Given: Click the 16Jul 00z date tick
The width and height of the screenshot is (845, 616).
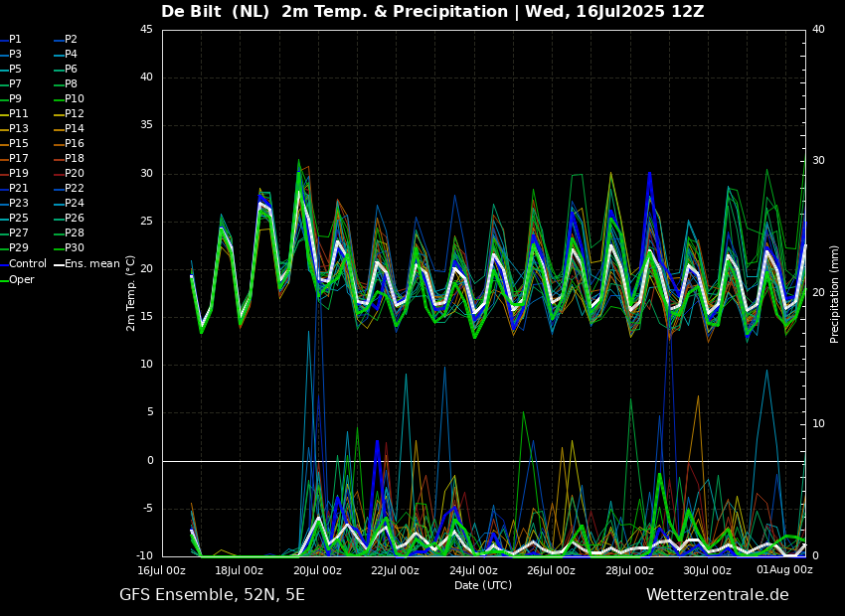Looking at the screenshot, I should click(162, 570).
